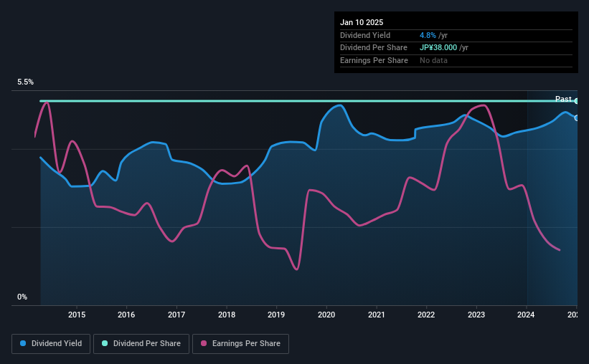The width and height of the screenshot is (589, 364).
Task: Click the 0% y-axis label
Action: [x=22, y=297]
